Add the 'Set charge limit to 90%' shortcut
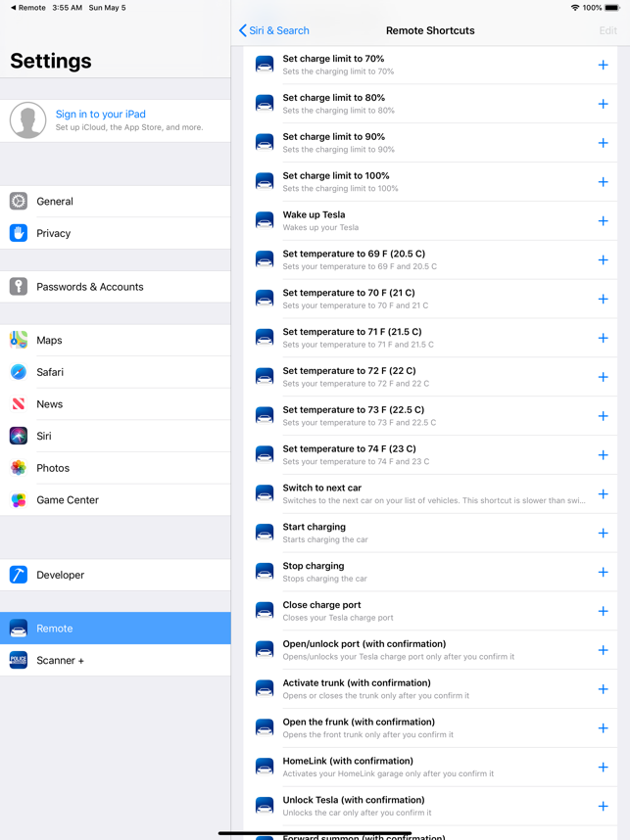The height and width of the screenshot is (840, 630). [x=603, y=143]
